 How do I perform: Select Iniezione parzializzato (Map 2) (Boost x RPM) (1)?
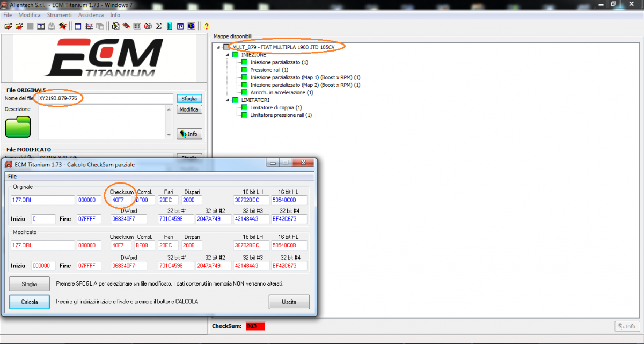tap(305, 85)
